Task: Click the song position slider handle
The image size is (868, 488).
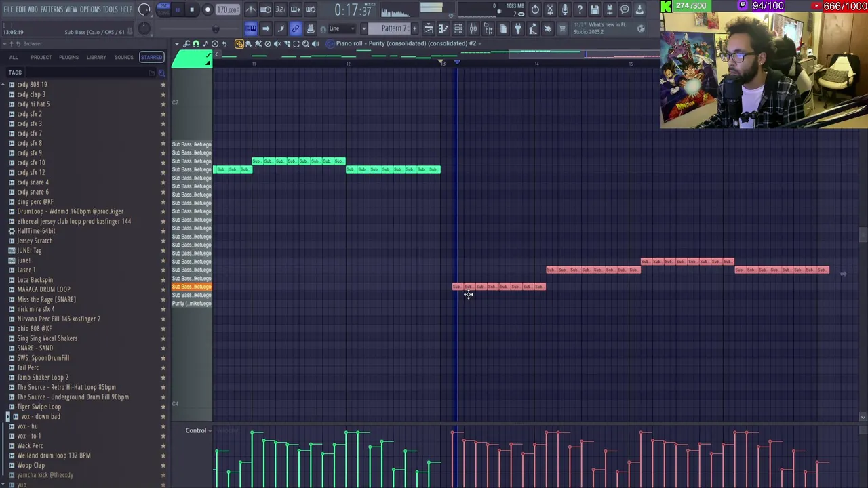Action: tap(216, 28)
